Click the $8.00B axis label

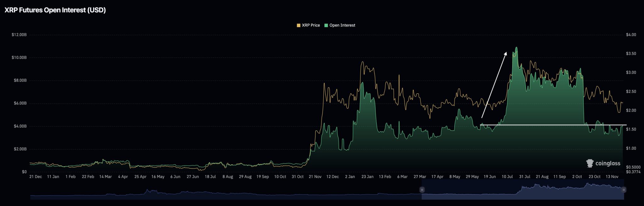(x=20, y=81)
